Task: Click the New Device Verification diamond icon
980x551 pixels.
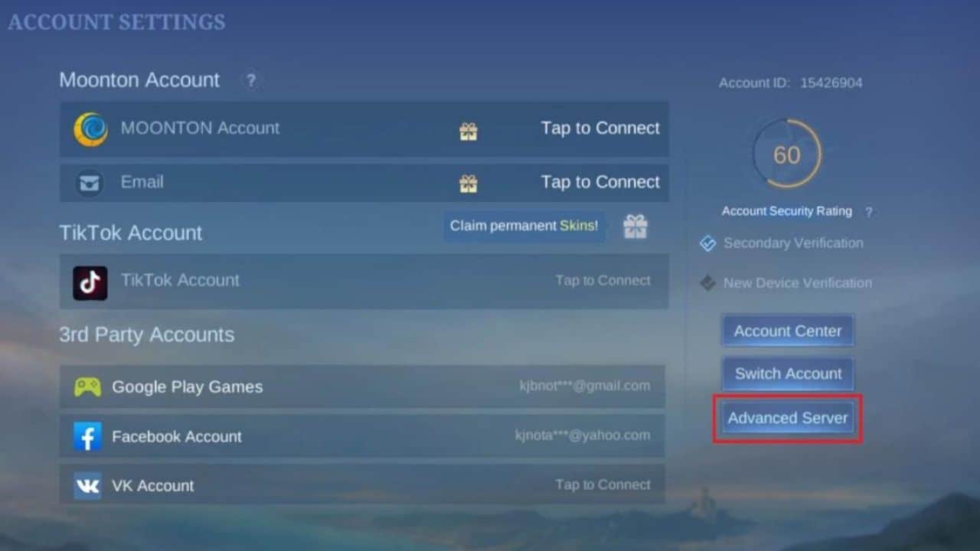Action: 707,283
